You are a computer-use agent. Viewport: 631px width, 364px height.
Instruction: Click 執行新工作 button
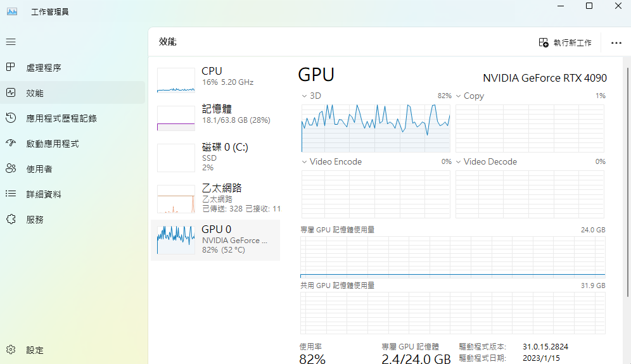point(565,42)
